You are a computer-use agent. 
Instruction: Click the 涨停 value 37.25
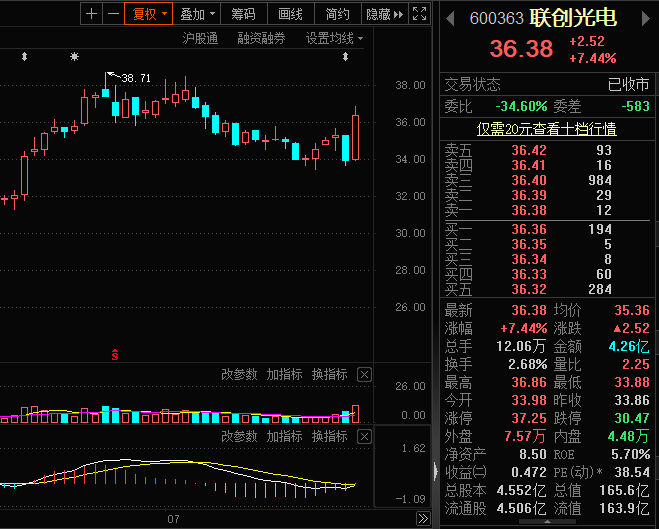[528, 418]
